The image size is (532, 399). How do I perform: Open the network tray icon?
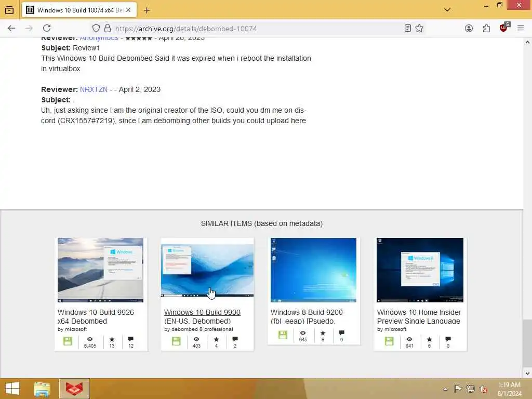click(x=471, y=389)
